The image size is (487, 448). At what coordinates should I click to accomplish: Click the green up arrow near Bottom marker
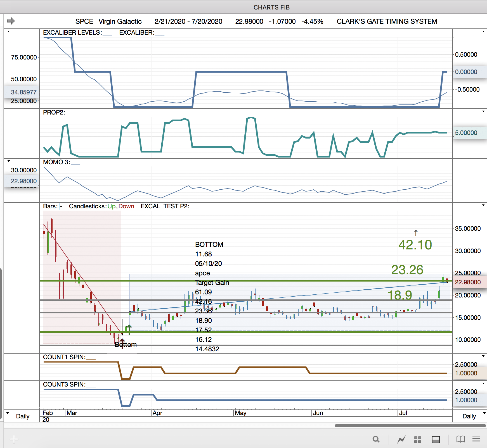pyautogui.click(x=129, y=330)
